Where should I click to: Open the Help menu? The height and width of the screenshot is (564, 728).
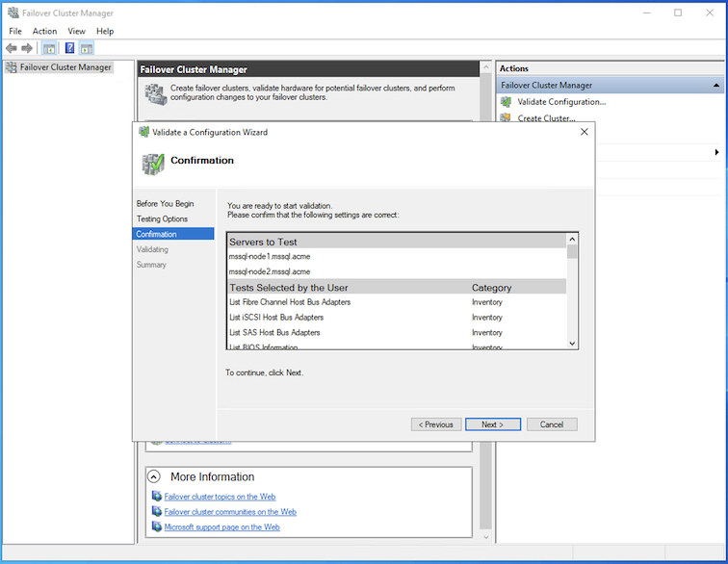(105, 31)
